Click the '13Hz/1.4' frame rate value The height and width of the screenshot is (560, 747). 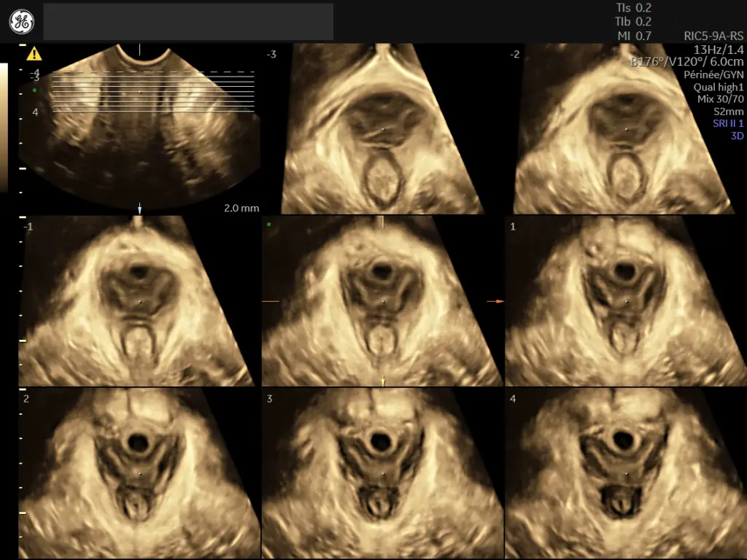click(x=719, y=50)
